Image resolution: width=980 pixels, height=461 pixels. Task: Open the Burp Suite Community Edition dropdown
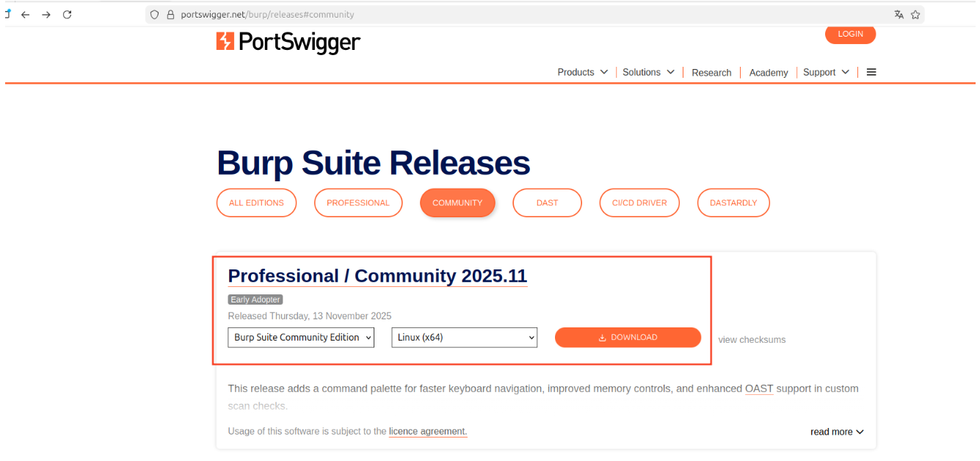tap(301, 338)
